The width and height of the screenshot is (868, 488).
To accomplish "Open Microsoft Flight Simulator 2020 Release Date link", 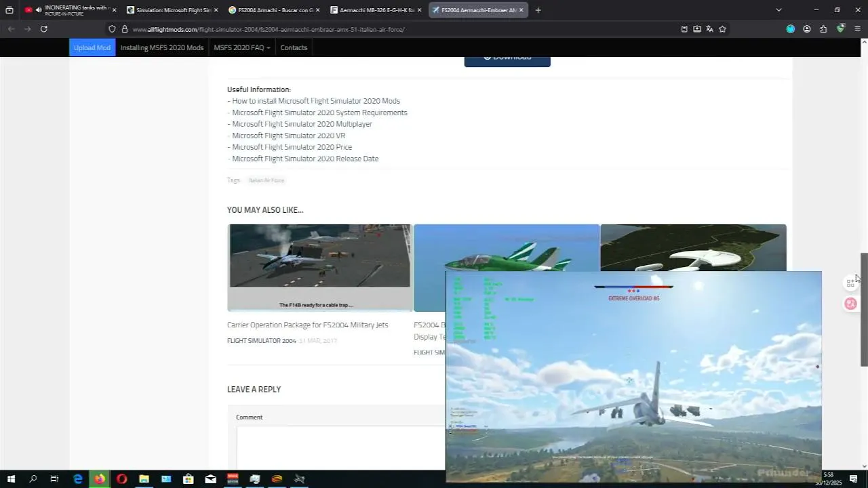I will point(305,159).
